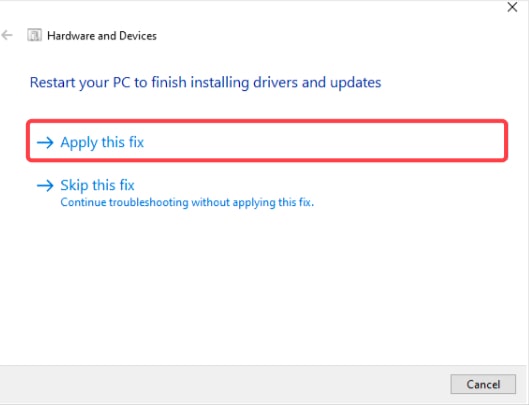Click 'Continue troubleshooting without applying this fix' text

pyautogui.click(x=187, y=202)
